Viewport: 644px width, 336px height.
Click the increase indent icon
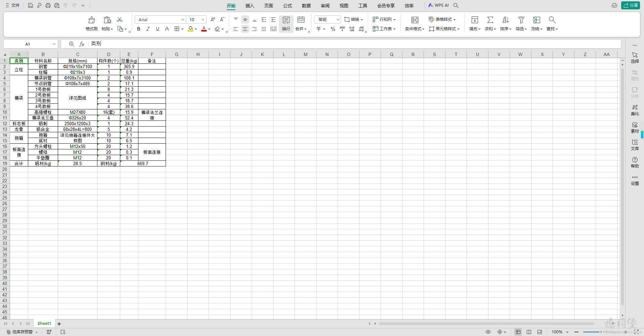(273, 19)
